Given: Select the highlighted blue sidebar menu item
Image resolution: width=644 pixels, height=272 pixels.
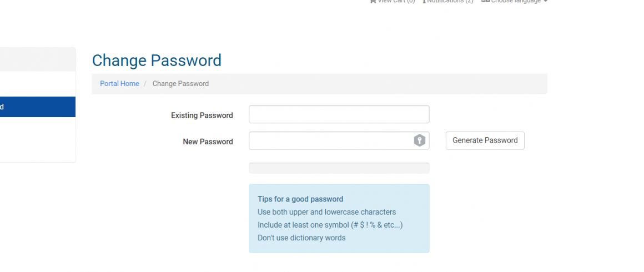Looking at the screenshot, I should tap(38, 107).
